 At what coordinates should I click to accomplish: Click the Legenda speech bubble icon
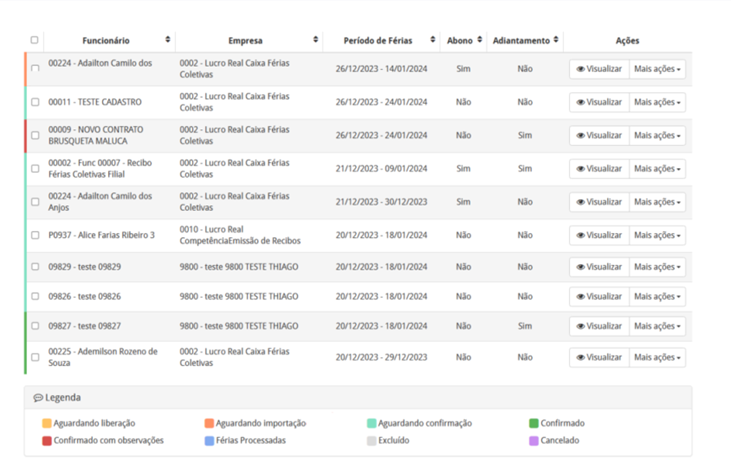[38, 398]
